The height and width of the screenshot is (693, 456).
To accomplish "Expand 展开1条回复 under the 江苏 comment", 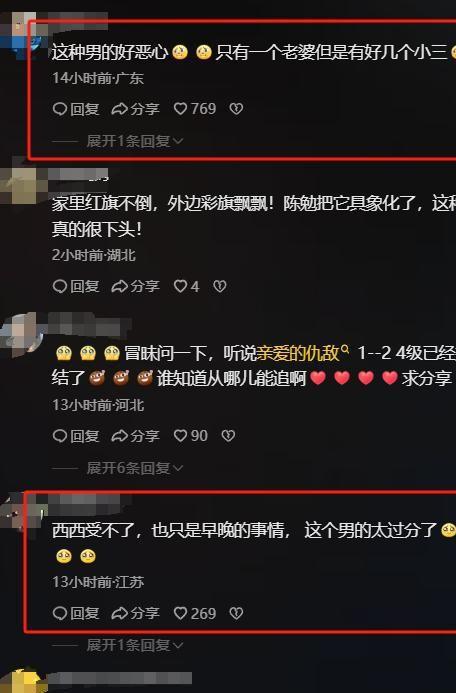I will click(x=134, y=646).
